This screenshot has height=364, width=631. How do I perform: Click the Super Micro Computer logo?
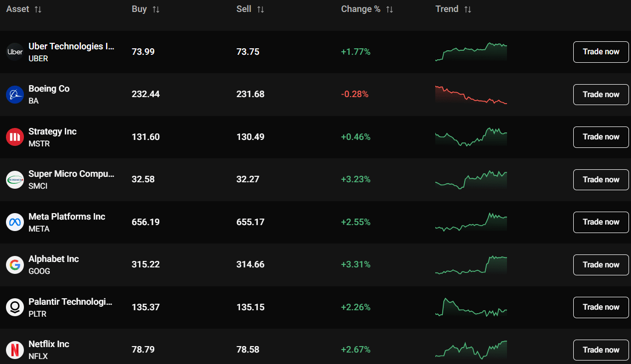click(x=15, y=180)
